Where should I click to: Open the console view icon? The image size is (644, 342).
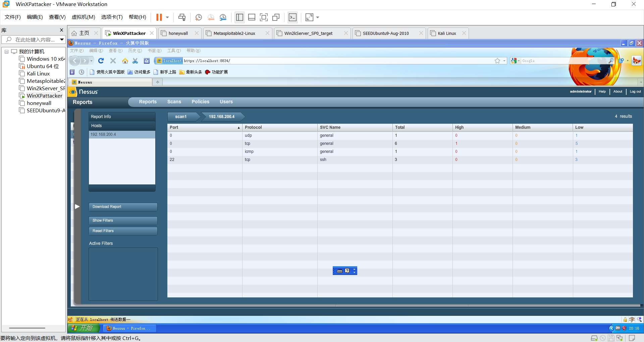(292, 17)
